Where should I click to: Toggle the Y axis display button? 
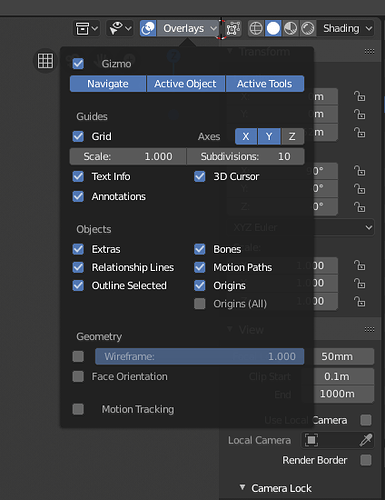click(269, 136)
